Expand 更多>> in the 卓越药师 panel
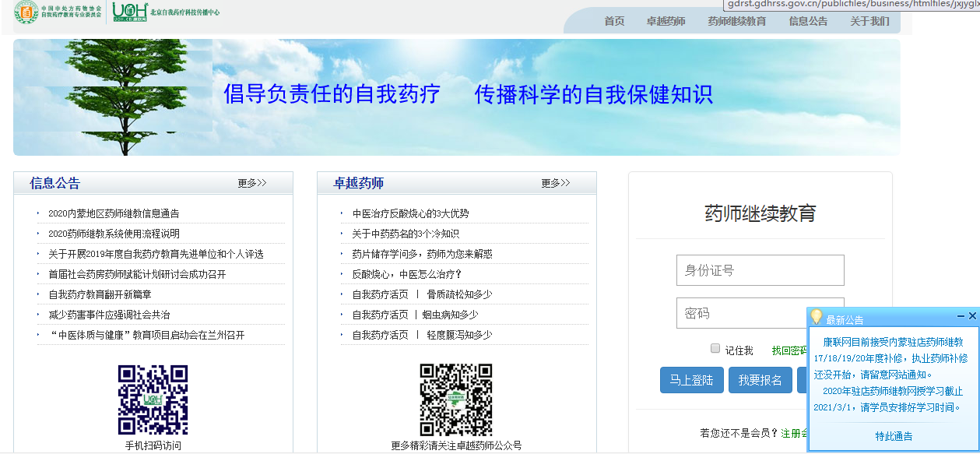Image resolution: width=980 pixels, height=454 pixels. coord(556,183)
